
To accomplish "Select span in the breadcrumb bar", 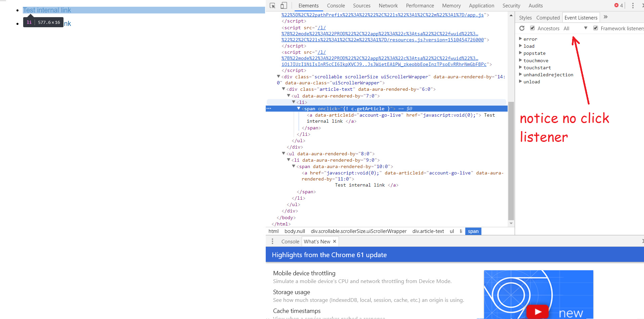I will (473, 231).
